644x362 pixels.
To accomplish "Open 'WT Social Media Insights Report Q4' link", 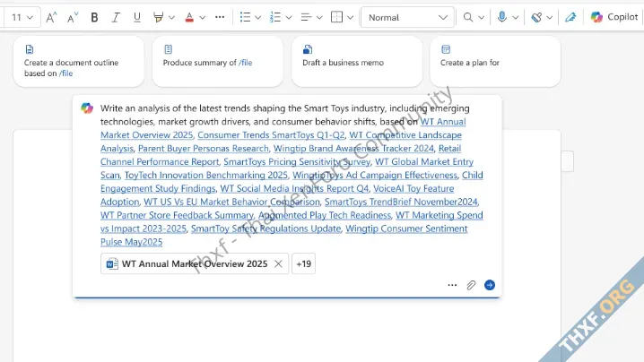I will 294,188.
